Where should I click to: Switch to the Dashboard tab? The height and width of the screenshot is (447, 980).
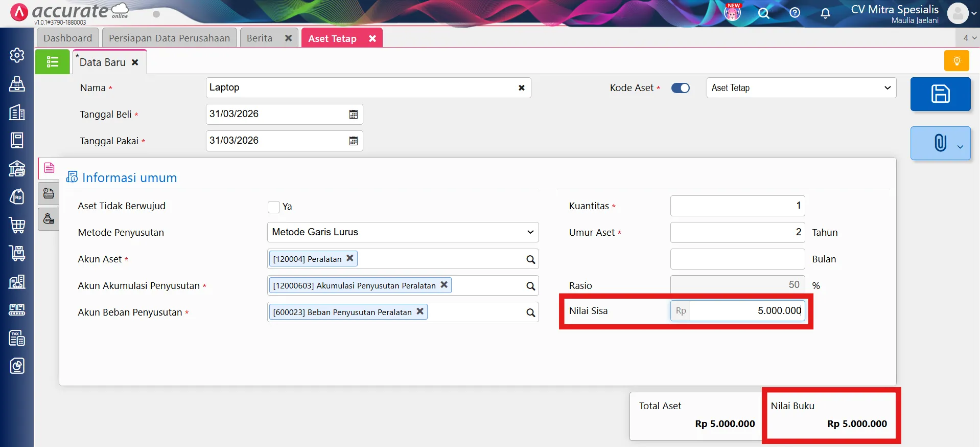pos(67,38)
